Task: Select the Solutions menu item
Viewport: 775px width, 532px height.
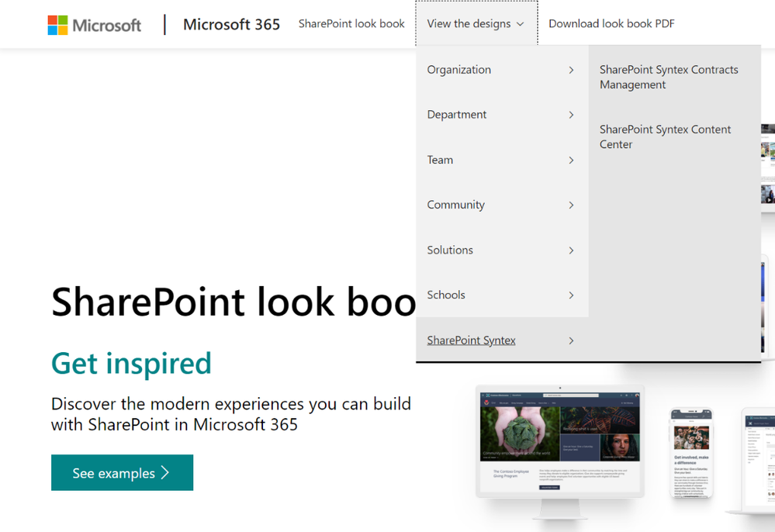Action: point(502,250)
